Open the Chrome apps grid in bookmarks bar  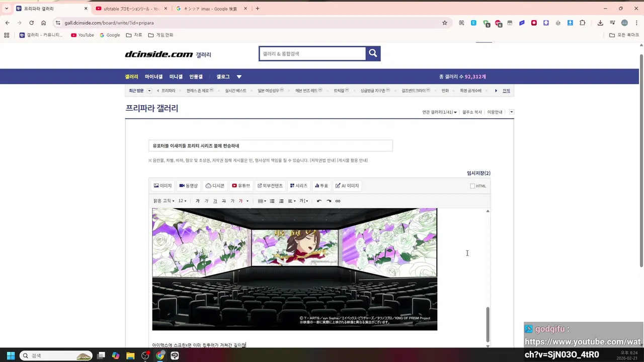click(7, 35)
